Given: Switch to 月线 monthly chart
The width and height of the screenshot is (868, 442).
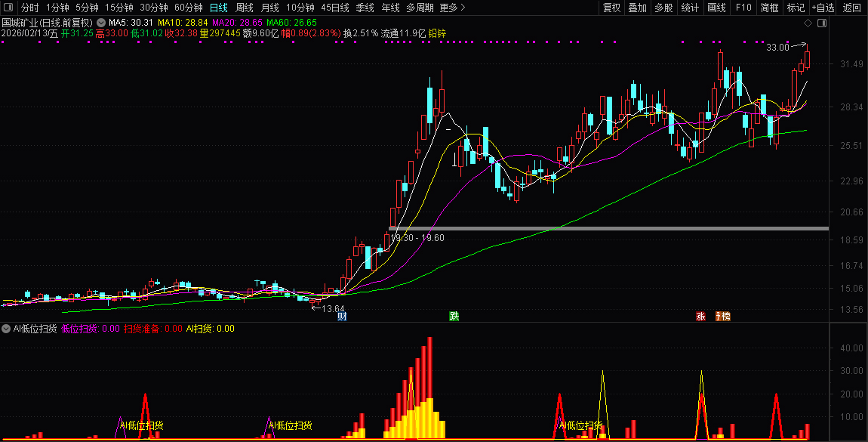Looking at the screenshot, I should 269,8.
